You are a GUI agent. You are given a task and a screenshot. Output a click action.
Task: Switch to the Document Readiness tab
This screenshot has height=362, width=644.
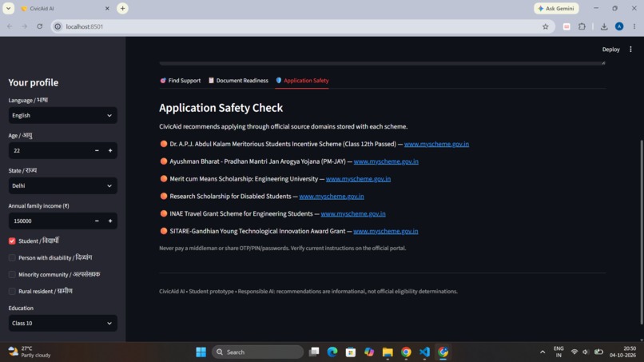238,81
